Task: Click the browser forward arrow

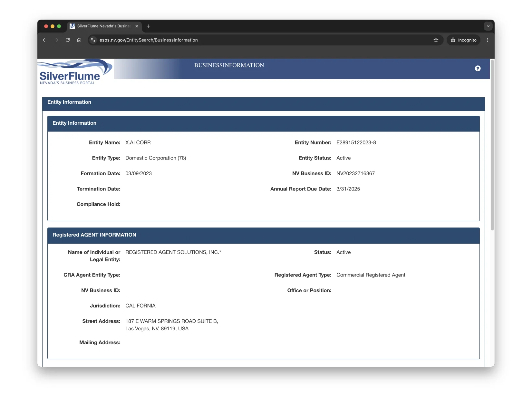Action: (x=56, y=40)
